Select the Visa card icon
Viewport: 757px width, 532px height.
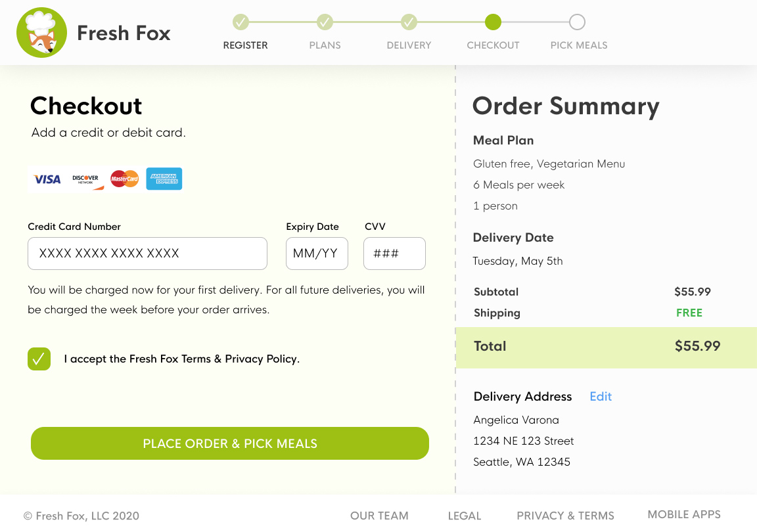pyautogui.click(x=47, y=179)
